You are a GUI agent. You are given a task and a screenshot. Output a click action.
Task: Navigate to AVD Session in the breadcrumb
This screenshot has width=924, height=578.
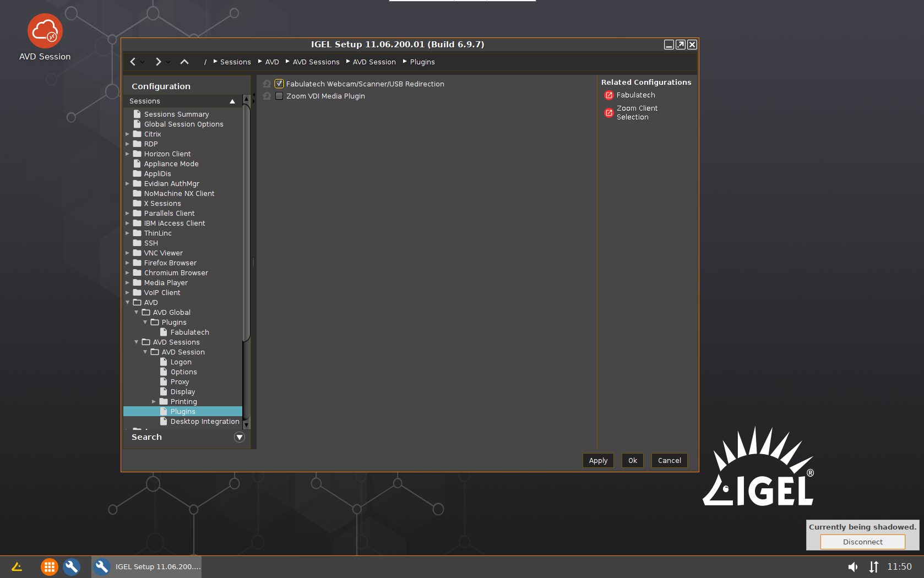click(374, 62)
